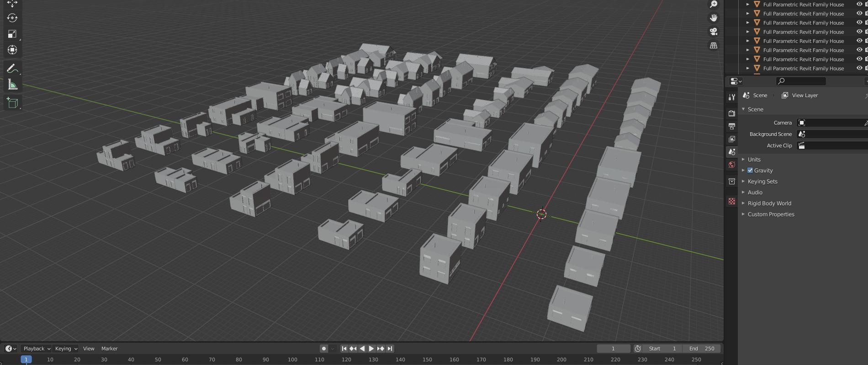The height and width of the screenshot is (365, 868).
Task: Open the Collection properties tab
Action: click(x=732, y=181)
